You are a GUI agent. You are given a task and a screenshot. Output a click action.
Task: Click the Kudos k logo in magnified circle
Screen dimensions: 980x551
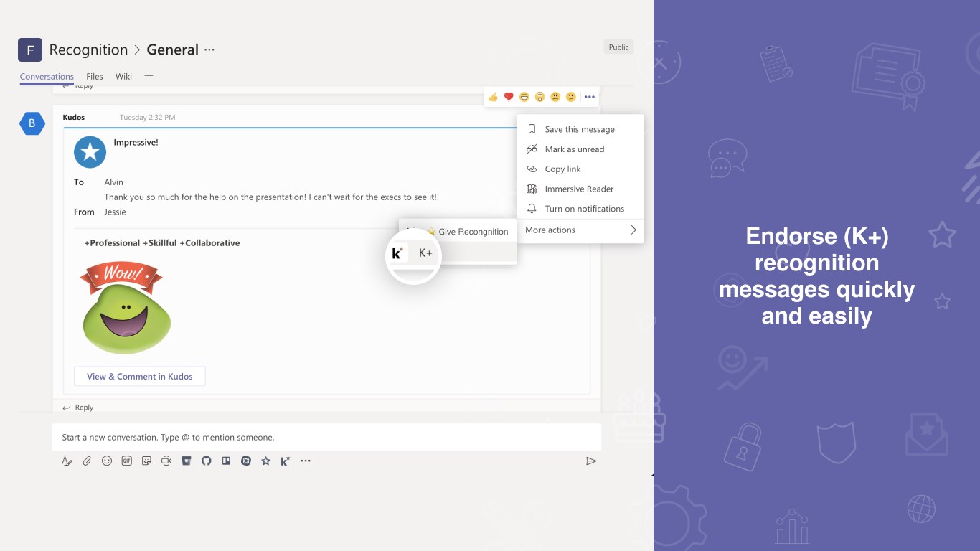tap(397, 253)
